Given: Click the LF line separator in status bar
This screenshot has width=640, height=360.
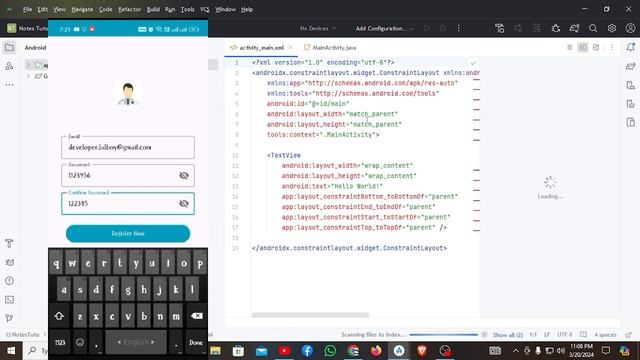Looking at the screenshot, I should (x=547, y=335).
